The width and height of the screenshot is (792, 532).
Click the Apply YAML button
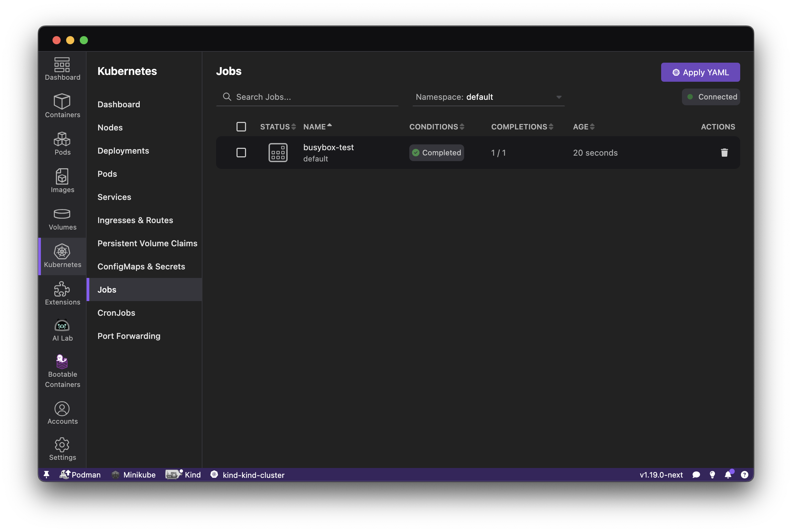tap(700, 72)
